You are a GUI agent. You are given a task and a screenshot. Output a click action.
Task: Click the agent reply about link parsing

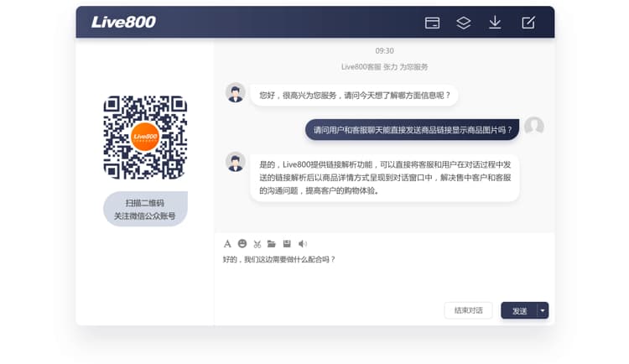pyautogui.click(x=384, y=177)
